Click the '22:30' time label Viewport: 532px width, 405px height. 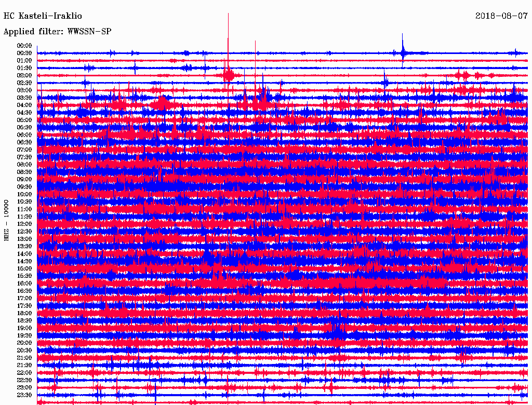pyautogui.click(x=24, y=380)
